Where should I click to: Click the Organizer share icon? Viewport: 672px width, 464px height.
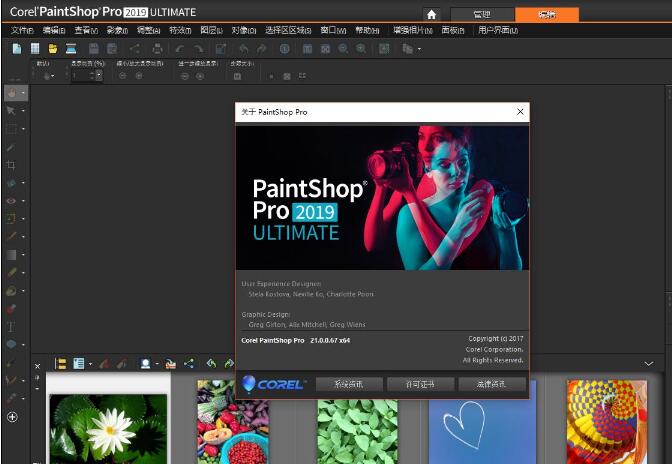(x=189, y=364)
